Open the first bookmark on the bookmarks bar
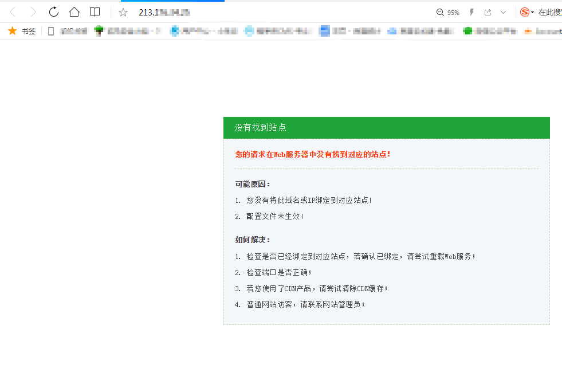The height and width of the screenshot is (392, 562). [x=74, y=31]
